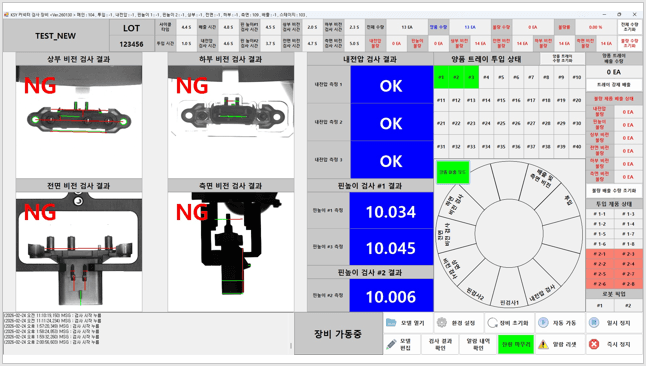
Task: Select the red #2-1 product slot
Action: [x=599, y=254]
